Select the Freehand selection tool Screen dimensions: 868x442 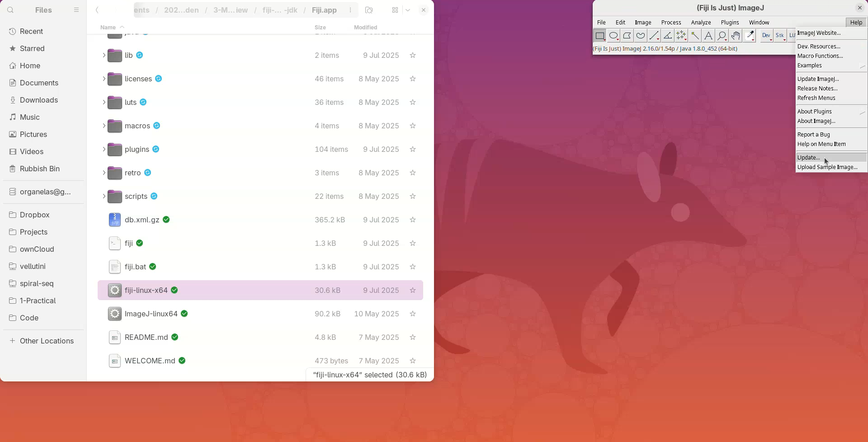(x=641, y=36)
